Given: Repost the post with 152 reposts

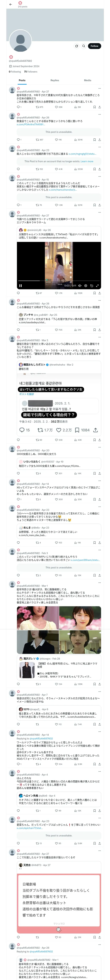Looking at the screenshot, I should coord(39,169).
